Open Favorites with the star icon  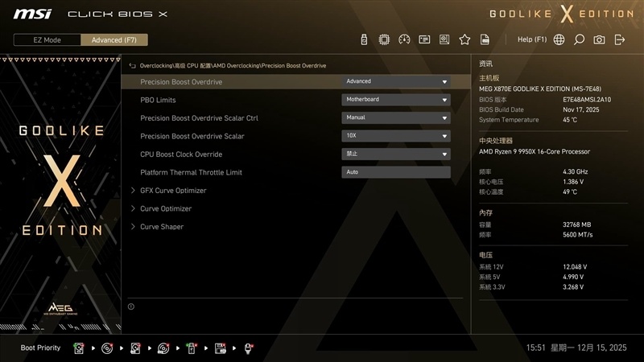(464, 39)
